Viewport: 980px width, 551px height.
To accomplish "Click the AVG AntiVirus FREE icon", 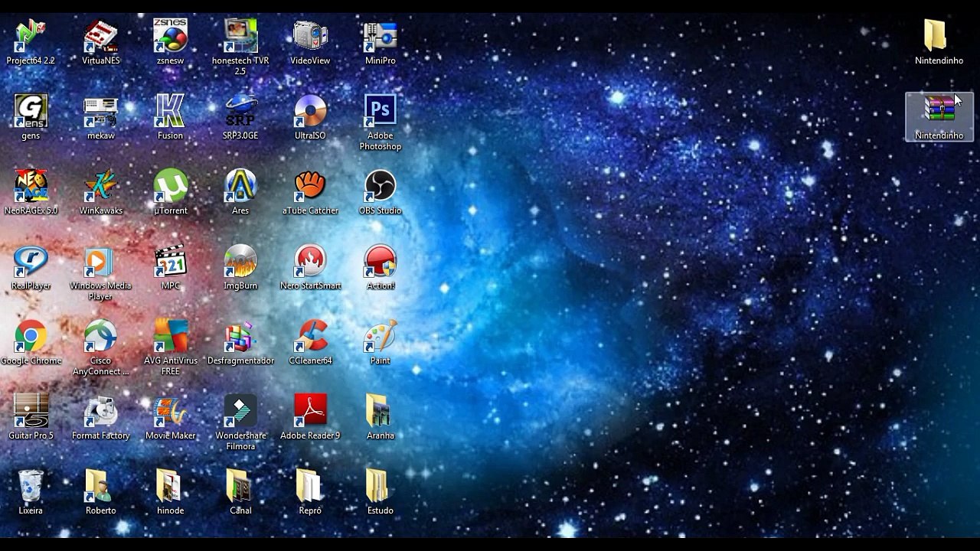I will [x=171, y=336].
